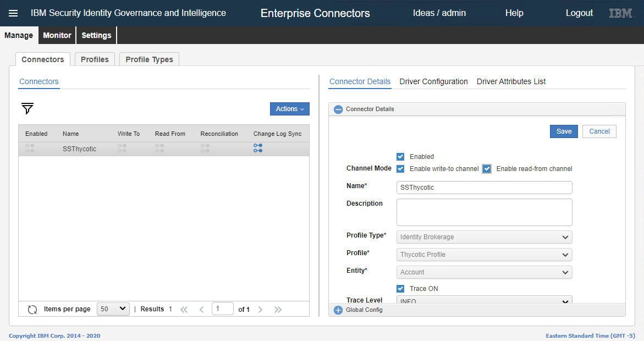Viewport: 644px width, 341px height.
Task: Click the connectors filter funnel icon
Action: (27, 109)
